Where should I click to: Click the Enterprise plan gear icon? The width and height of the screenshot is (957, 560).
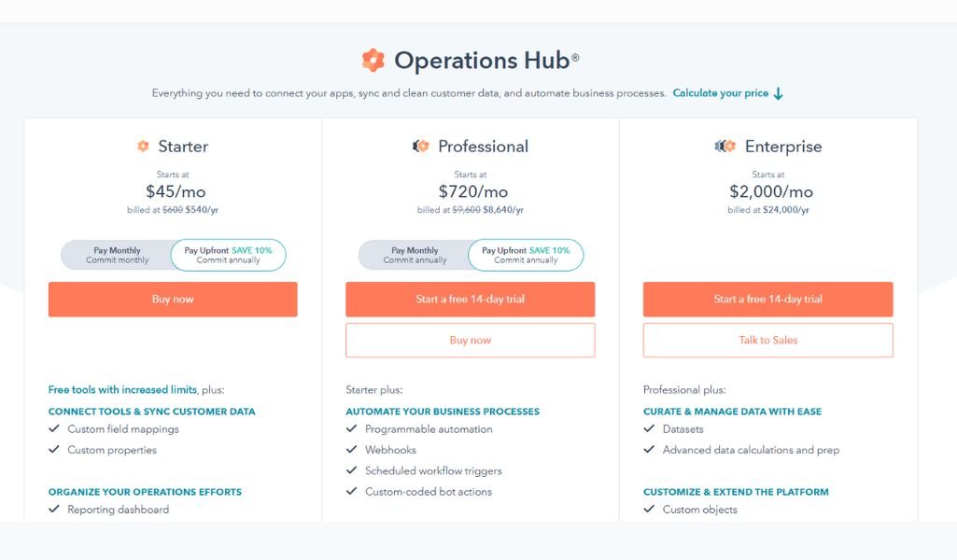tap(725, 147)
